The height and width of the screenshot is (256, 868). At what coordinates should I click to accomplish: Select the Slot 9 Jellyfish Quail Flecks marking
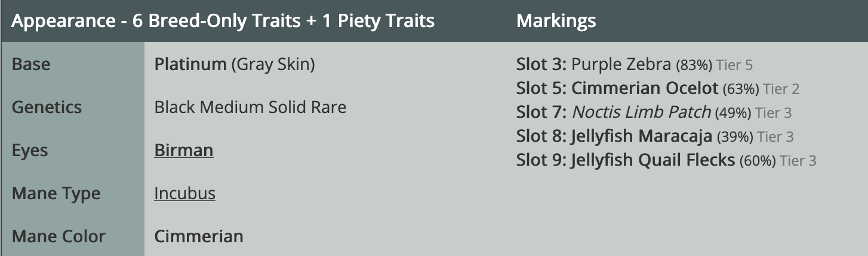[652, 160]
